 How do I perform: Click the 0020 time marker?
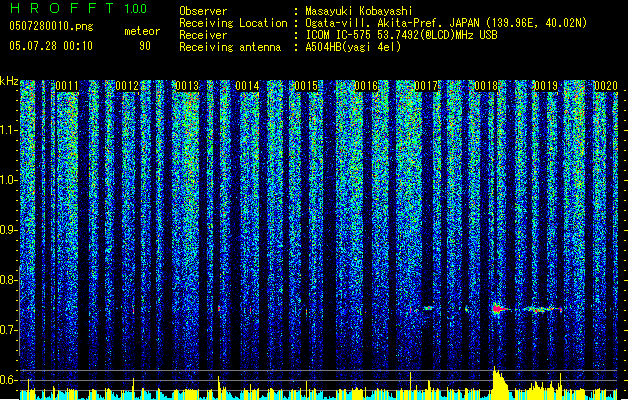(606, 86)
